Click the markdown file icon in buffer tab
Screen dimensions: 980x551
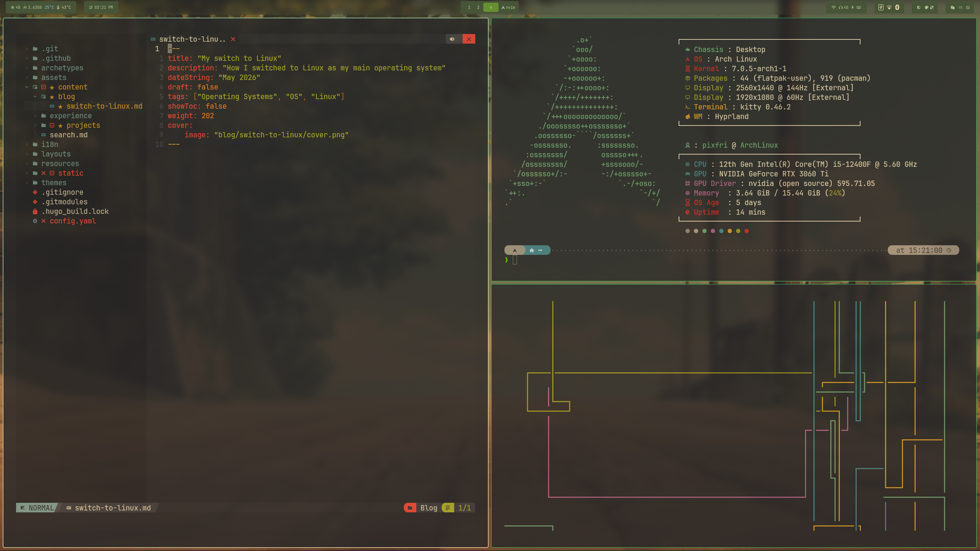[x=153, y=39]
